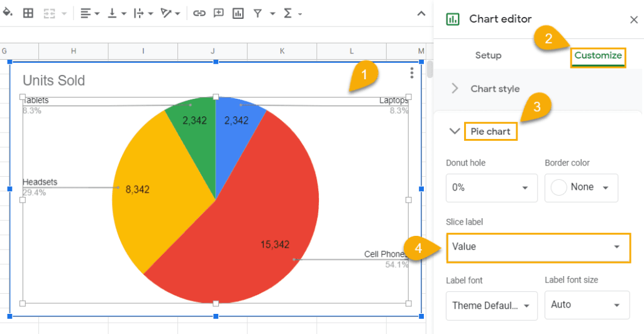644x334 pixels.
Task: Open the merge cells options arrow
Action: coord(64,14)
